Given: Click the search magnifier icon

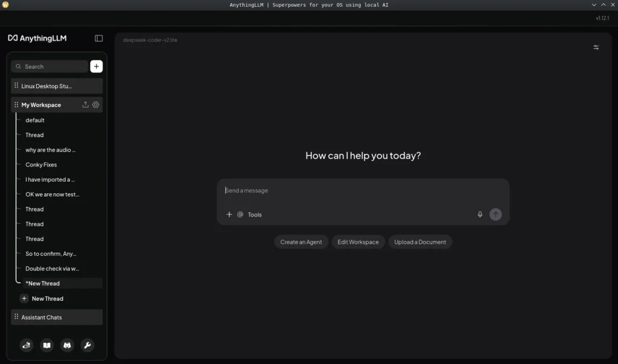Looking at the screenshot, I should (18, 66).
